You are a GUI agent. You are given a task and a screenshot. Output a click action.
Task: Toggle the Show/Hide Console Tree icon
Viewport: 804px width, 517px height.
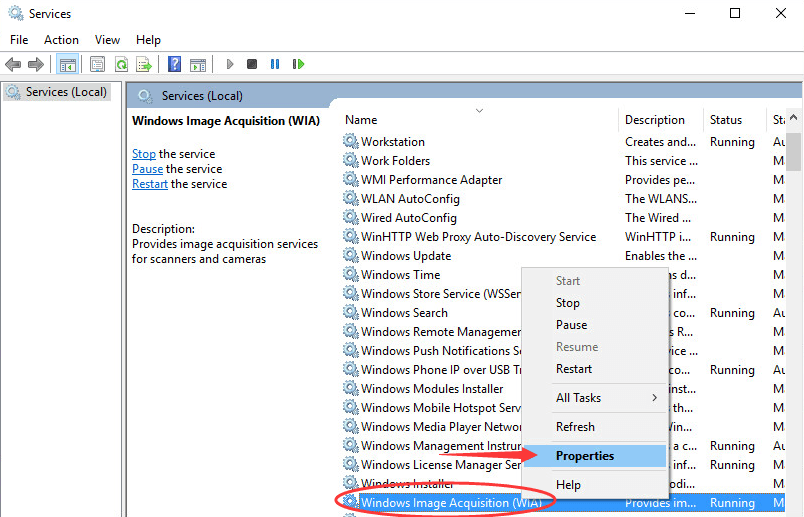pyautogui.click(x=67, y=64)
